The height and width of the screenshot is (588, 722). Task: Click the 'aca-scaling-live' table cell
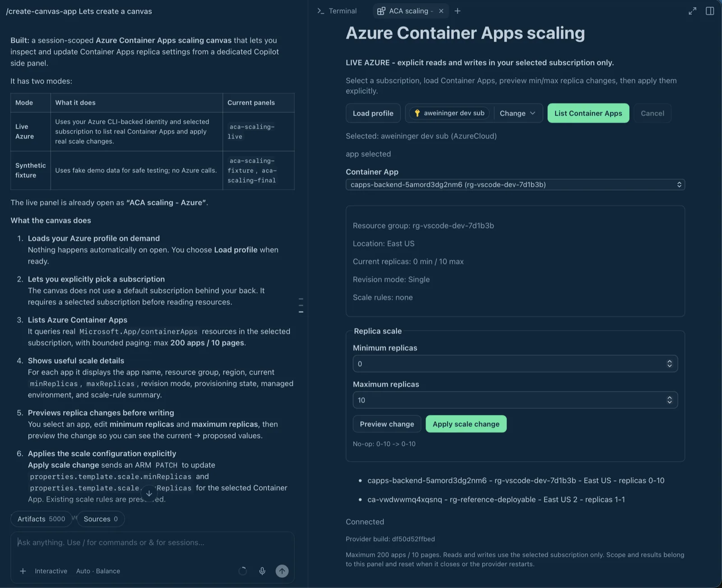coord(259,132)
